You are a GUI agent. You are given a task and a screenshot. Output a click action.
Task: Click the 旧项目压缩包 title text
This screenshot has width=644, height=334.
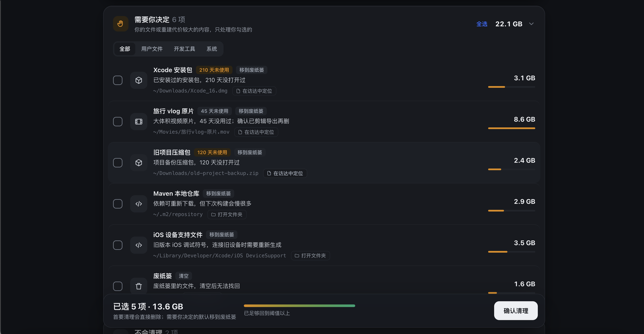click(172, 153)
